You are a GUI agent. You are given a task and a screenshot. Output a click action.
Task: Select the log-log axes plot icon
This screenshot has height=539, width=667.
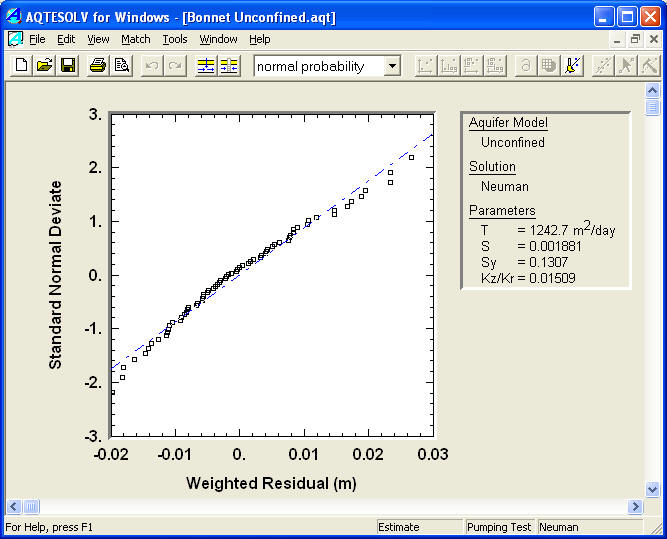coord(495,66)
